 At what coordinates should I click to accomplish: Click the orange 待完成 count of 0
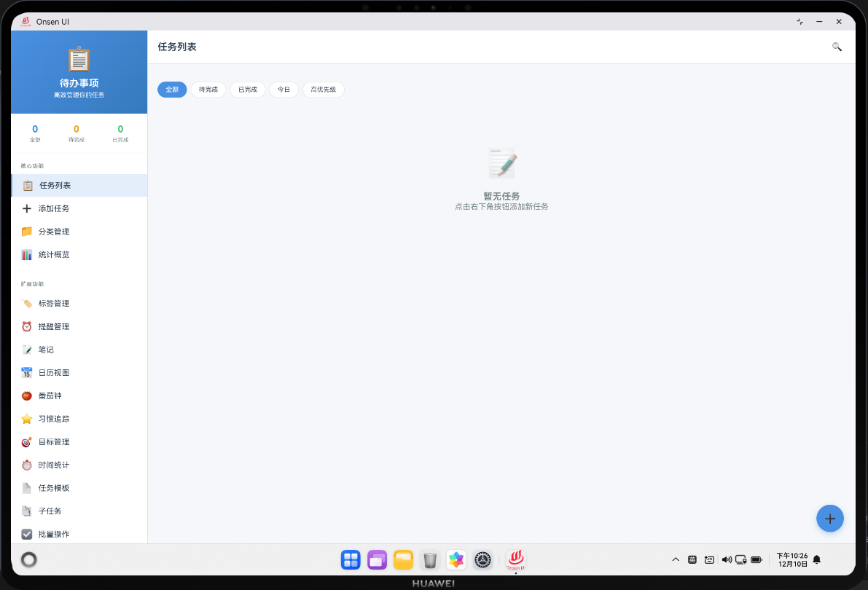click(77, 129)
